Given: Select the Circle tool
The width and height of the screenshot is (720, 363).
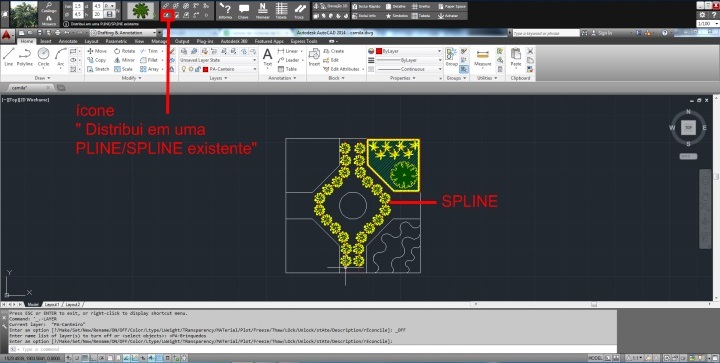Looking at the screenshot, I should point(44,57).
